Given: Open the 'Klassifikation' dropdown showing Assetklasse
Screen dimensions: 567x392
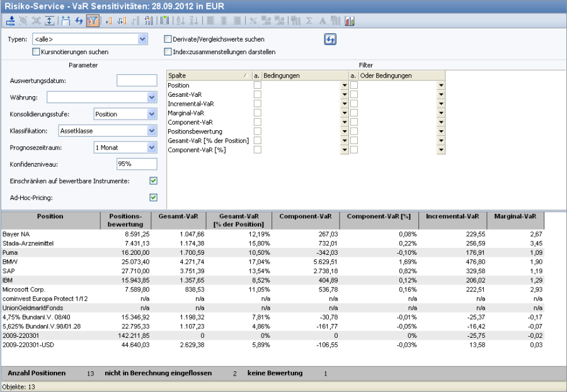Looking at the screenshot, I should pyautogui.click(x=151, y=131).
